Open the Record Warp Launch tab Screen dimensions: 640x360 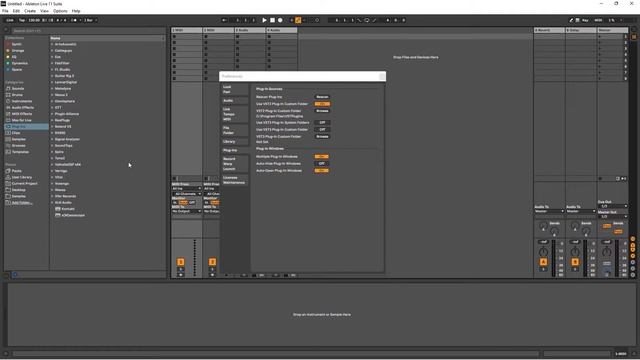coord(235,164)
